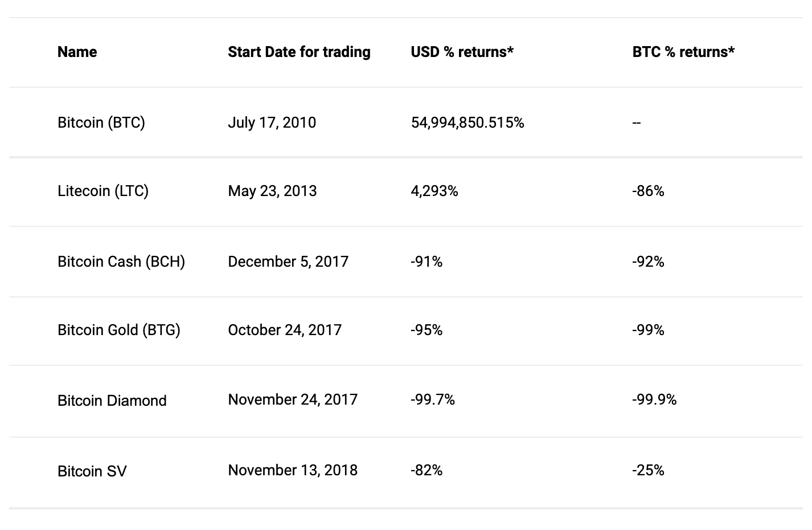The height and width of the screenshot is (530, 812).
Task: Select the Bitcoin (BTC) name cell
Action: pyautogui.click(x=101, y=123)
